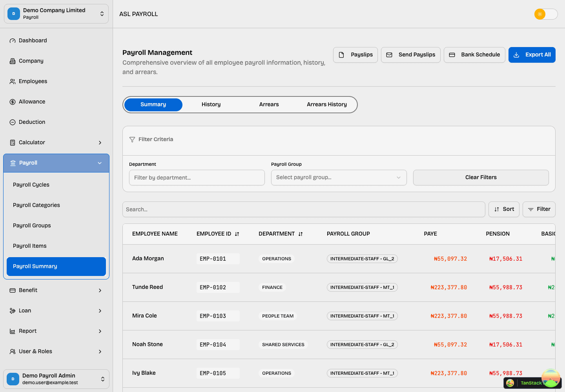Viewport: 565px width, 392px height.
Task: Click the Filter Criteria funnel icon
Action: tap(132, 139)
